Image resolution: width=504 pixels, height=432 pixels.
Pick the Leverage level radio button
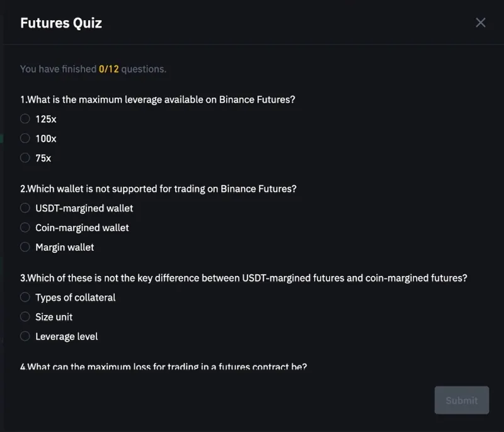point(25,336)
